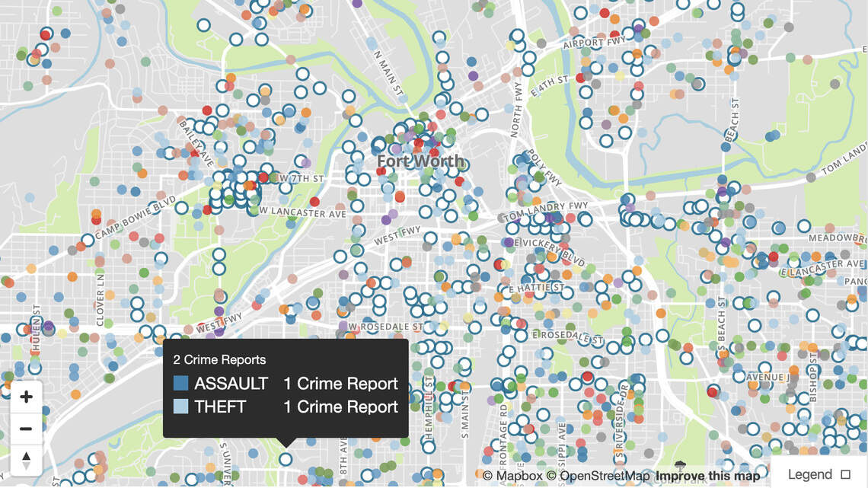868x488 pixels.
Task: Click the THEFT light blue color swatch
Action: coord(181,407)
